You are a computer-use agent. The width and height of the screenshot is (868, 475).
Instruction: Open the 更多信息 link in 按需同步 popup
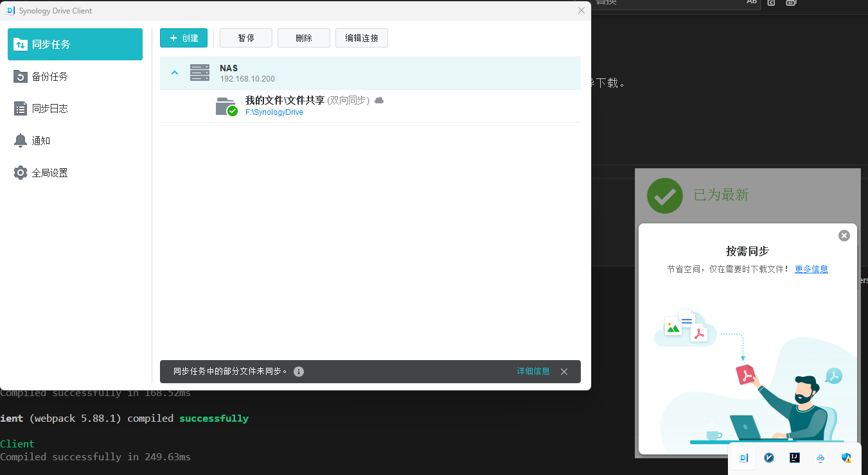pyautogui.click(x=811, y=269)
